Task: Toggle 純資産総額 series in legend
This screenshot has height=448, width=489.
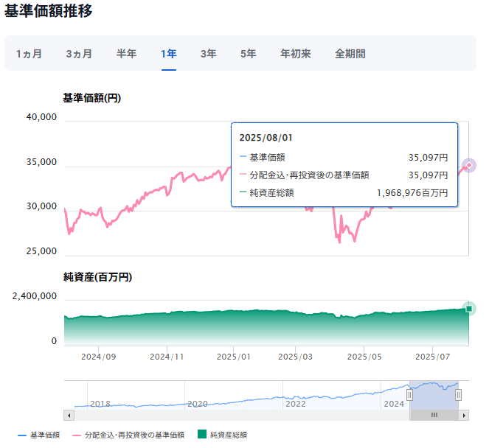Action: pos(222,435)
